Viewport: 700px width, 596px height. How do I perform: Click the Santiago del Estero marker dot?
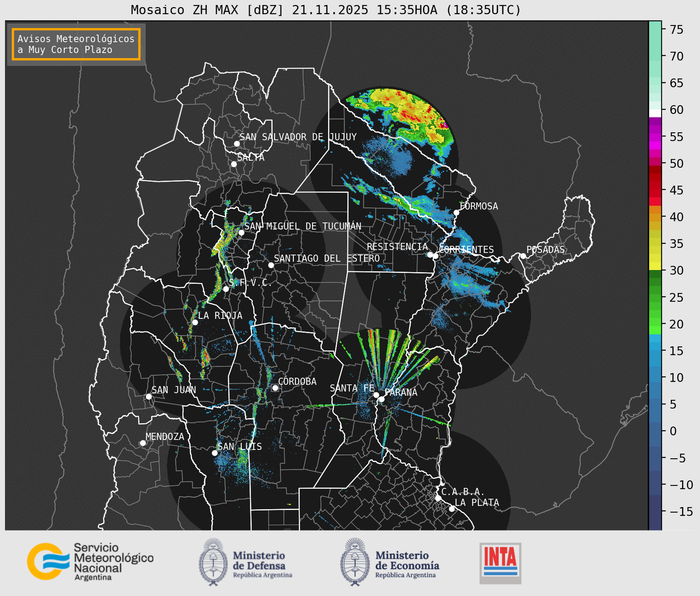(271, 265)
